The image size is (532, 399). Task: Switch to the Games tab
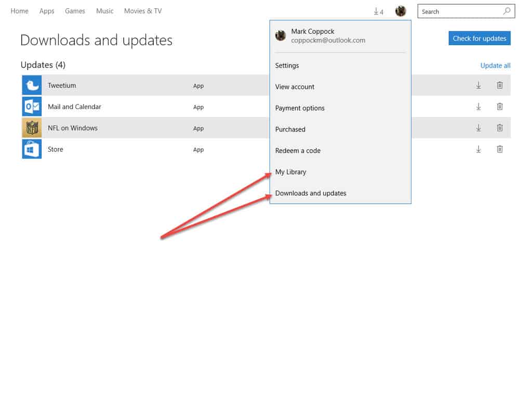(x=75, y=11)
